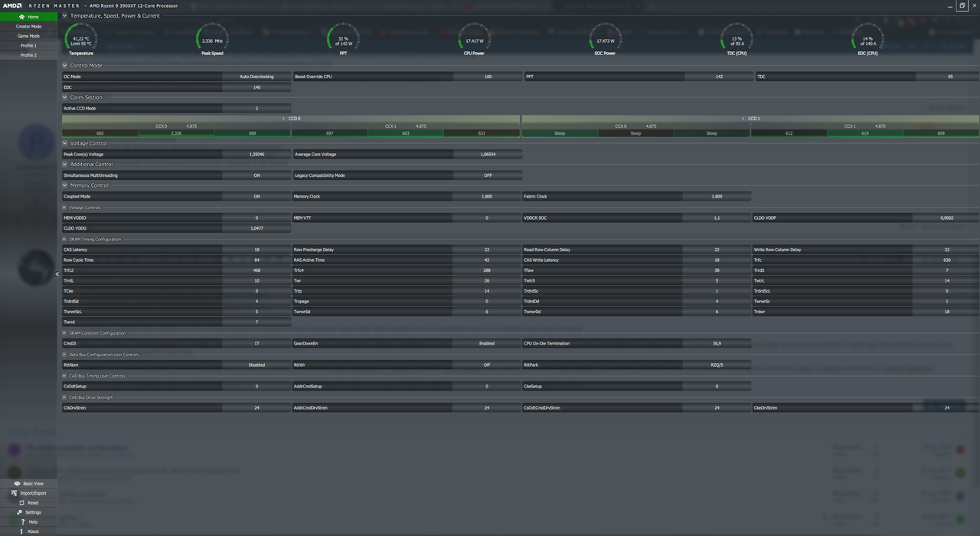Image resolution: width=980 pixels, height=536 pixels.
Task: Open Profile 1
Action: coord(28,45)
